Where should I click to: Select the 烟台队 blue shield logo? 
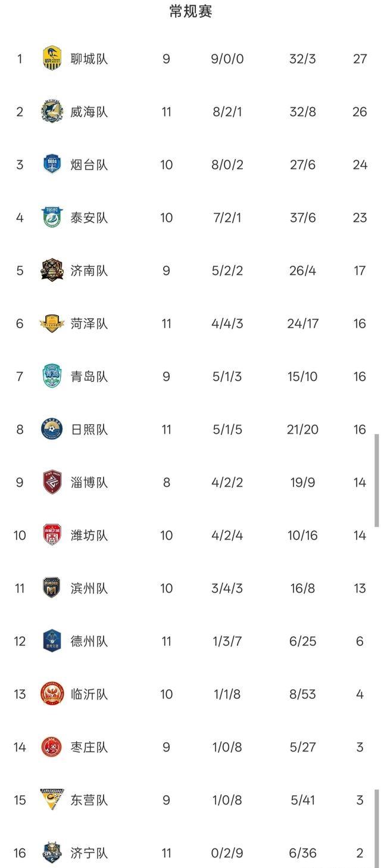click(52, 164)
